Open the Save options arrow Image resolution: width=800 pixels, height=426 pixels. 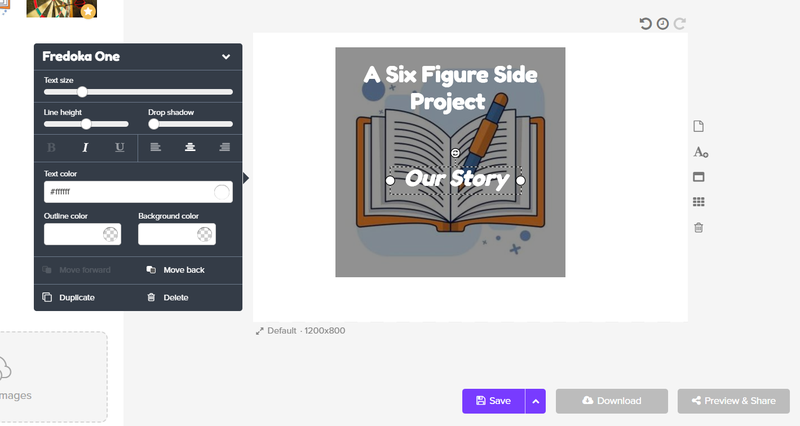(x=535, y=401)
